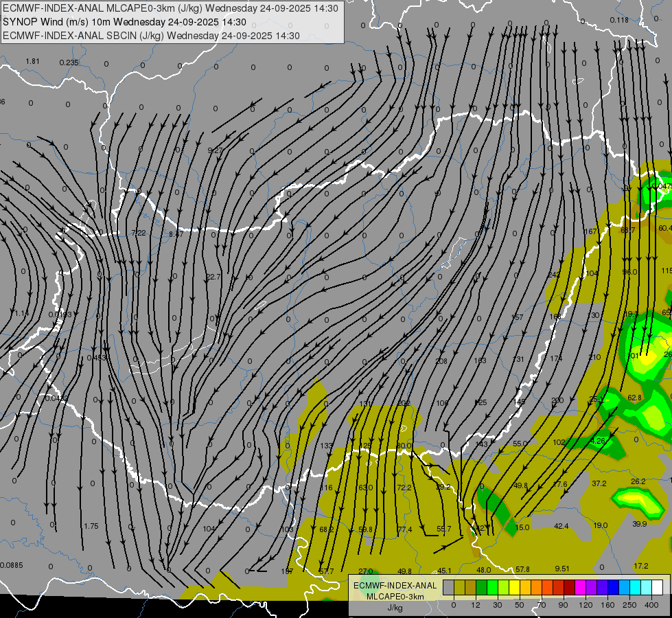Click the 1.81 value near the top-left
The width and height of the screenshot is (672, 618).
32,61
